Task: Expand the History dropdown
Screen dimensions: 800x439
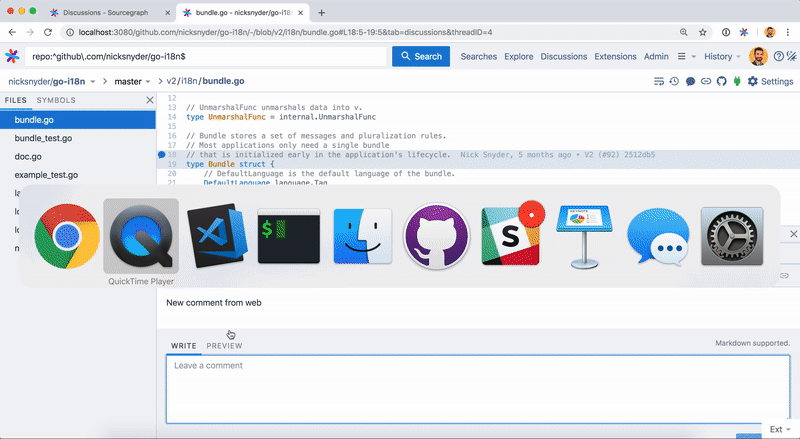Action: click(x=722, y=56)
